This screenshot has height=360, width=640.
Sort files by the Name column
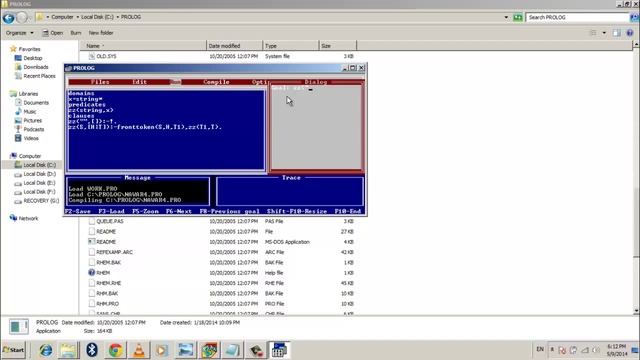(x=143, y=46)
